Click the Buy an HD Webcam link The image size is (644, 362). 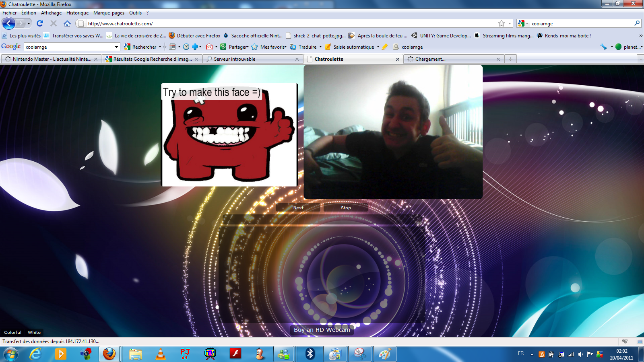click(x=322, y=330)
